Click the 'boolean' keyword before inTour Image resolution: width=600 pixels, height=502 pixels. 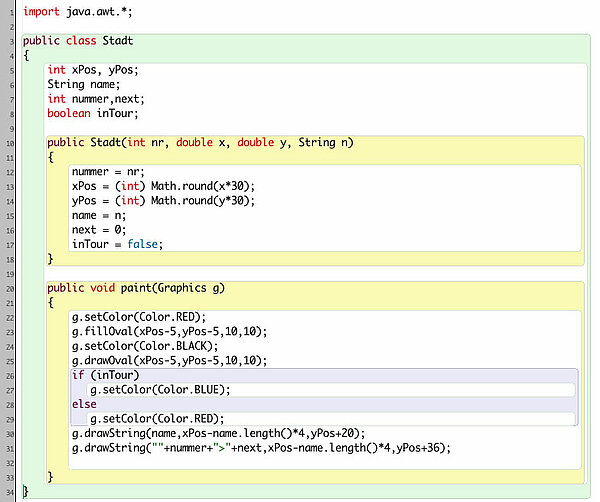(x=69, y=114)
